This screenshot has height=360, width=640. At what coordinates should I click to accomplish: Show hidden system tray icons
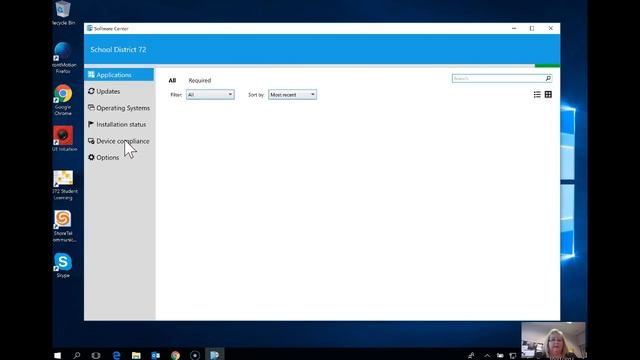[x=487, y=356]
